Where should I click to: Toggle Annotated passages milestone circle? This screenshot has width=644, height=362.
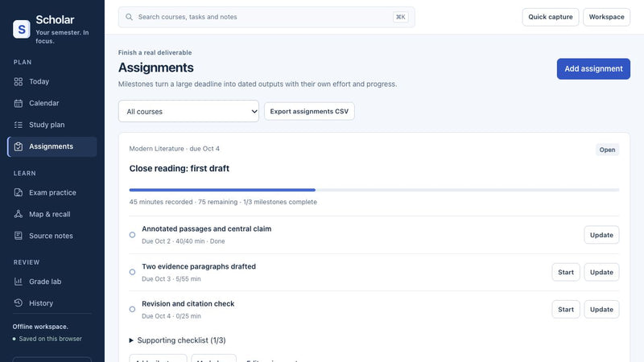(132, 235)
